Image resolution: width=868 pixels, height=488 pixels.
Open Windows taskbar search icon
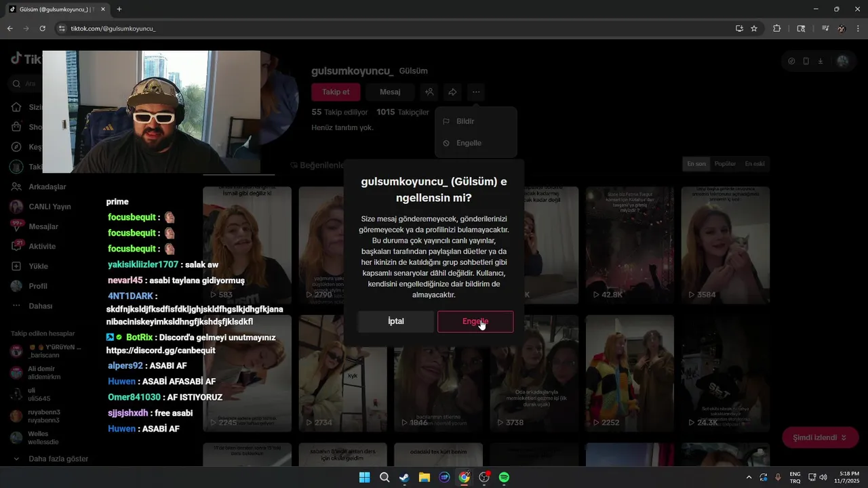click(x=384, y=477)
